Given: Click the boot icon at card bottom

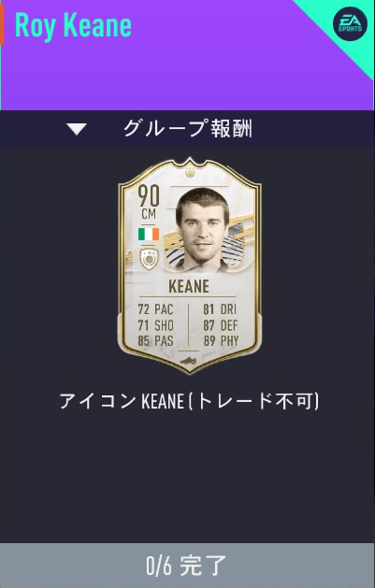Looking at the screenshot, I should 190,361.
